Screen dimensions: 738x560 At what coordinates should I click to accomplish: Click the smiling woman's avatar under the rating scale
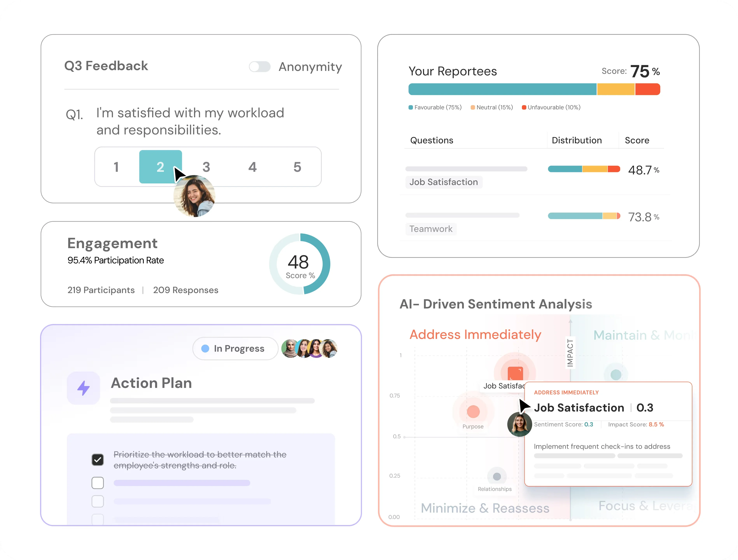194,196
